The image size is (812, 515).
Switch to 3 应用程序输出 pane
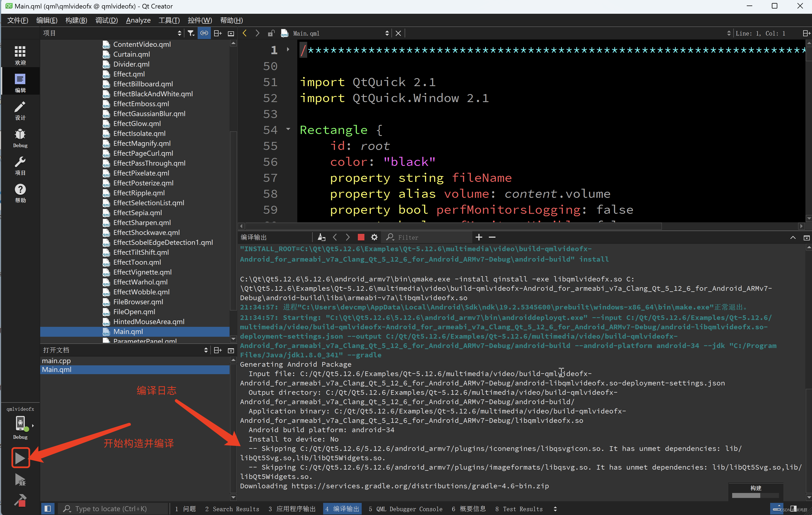coord(292,509)
